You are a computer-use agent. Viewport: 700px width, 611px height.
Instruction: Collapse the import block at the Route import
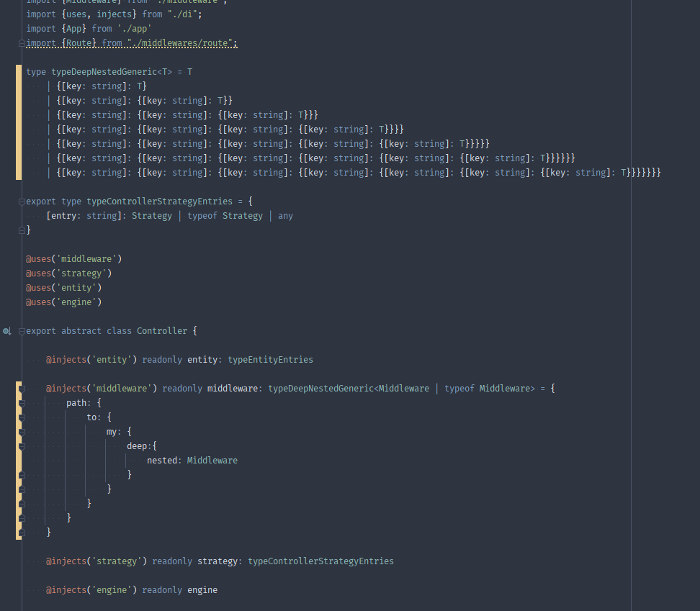point(22,43)
